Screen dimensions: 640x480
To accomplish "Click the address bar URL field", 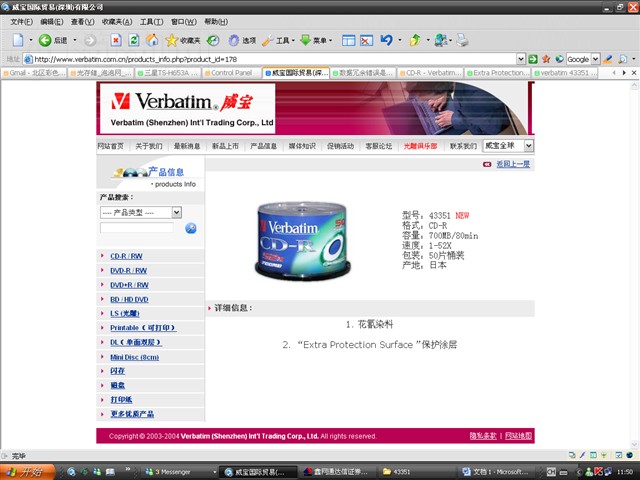I will [x=269, y=59].
